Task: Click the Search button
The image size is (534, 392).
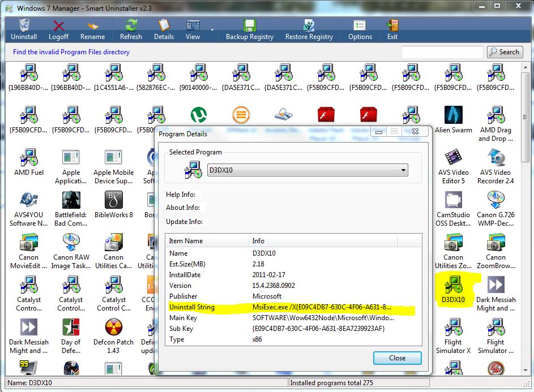Action: pos(505,52)
